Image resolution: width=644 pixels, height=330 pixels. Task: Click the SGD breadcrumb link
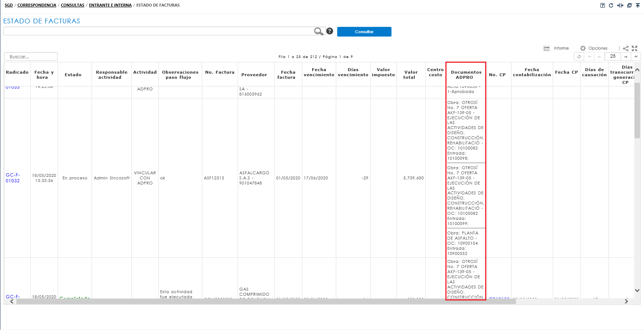click(x=9, y=5)
